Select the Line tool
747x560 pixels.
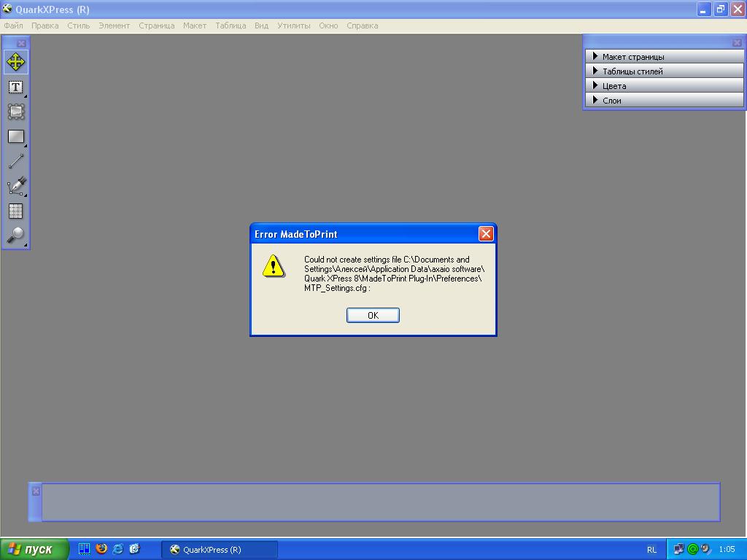(x=16, y=161)
